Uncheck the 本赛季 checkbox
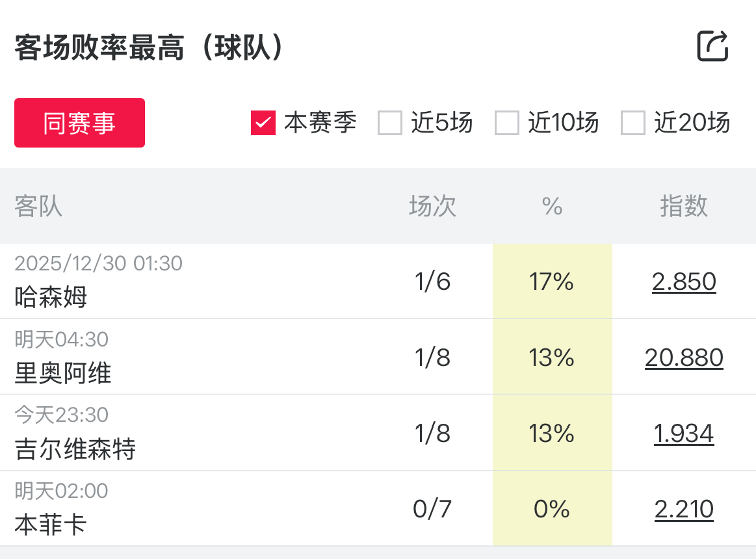756x559 pixels. tap(263, 123)
